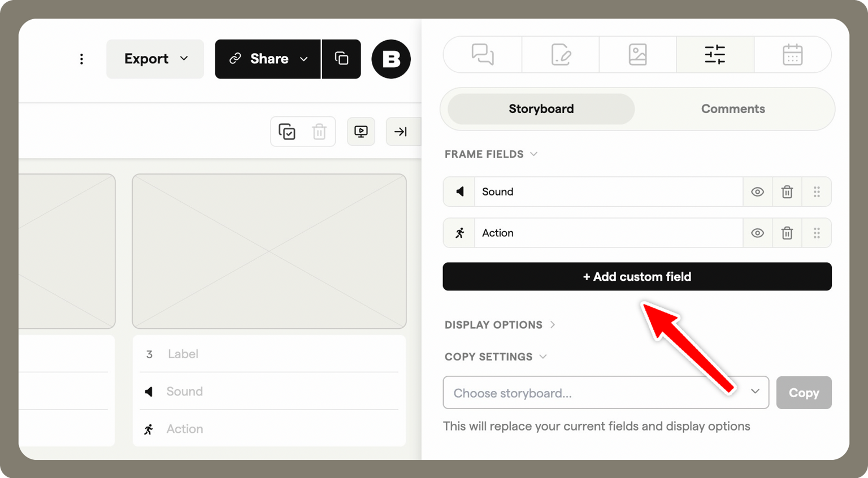
Task: Click the Add custom field button
Action: coord(637,276)
